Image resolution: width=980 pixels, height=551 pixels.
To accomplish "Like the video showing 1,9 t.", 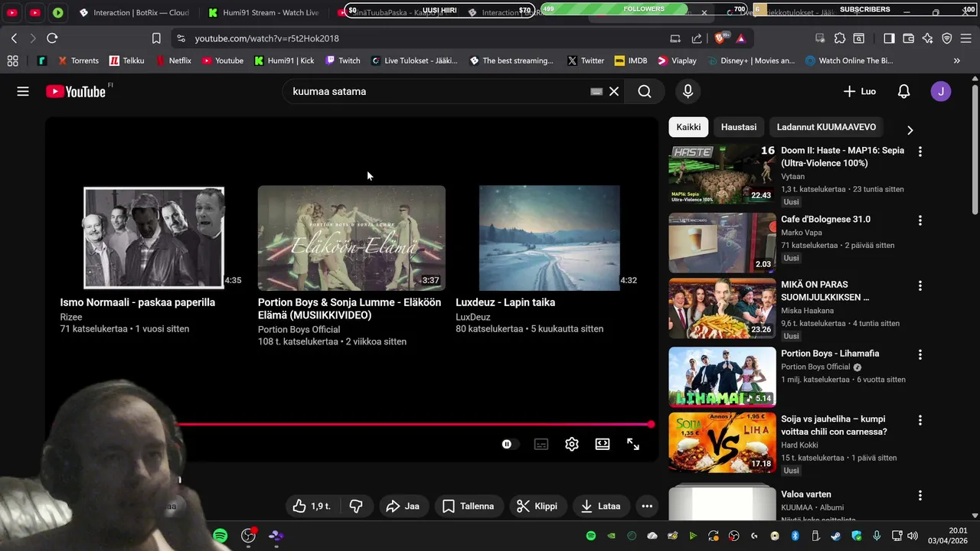I will [312, 506].
